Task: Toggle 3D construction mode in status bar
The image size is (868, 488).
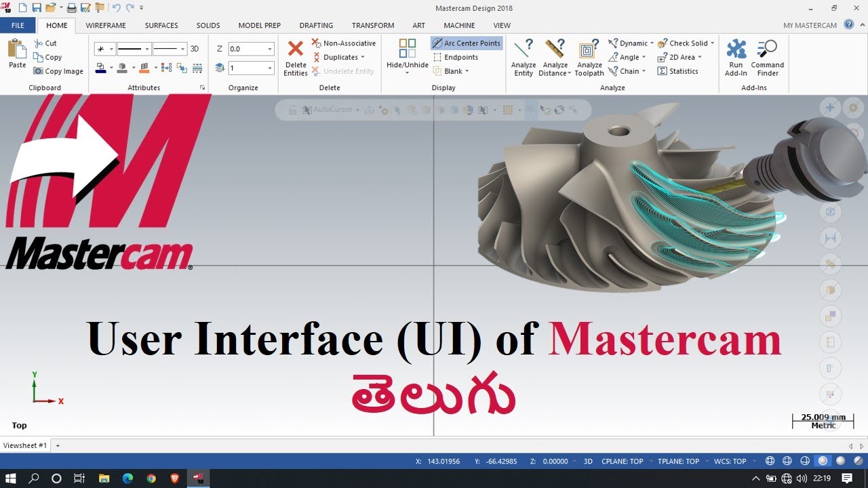Action: pyautogui.click(x=588, y=462)
